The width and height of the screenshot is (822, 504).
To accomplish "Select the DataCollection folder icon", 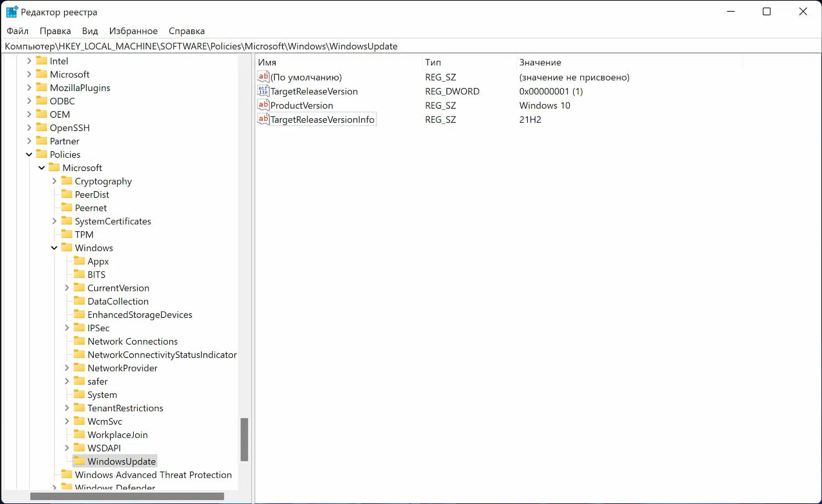I will click(x=79, y=301).
